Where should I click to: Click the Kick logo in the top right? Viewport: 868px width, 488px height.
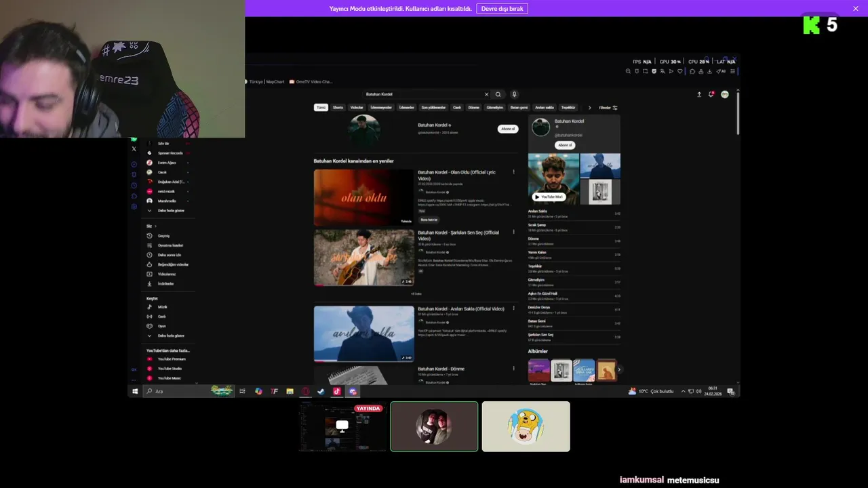(x=812, y=25)
